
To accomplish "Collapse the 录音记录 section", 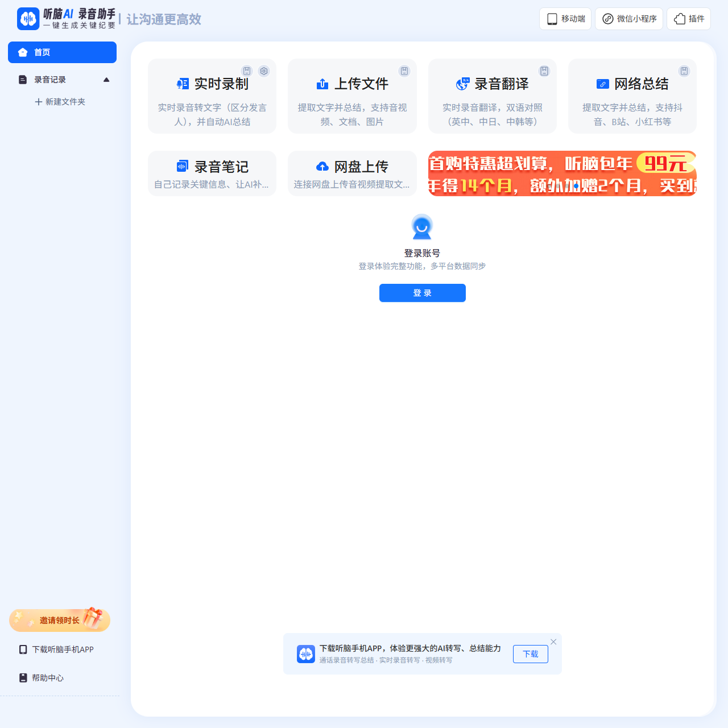I will pos(106,80).
